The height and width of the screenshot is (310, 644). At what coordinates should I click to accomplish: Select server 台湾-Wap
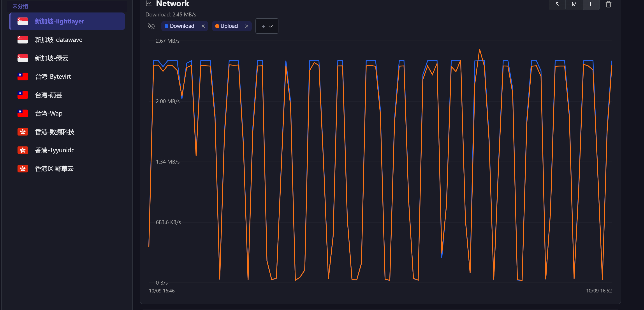point(67,113)
